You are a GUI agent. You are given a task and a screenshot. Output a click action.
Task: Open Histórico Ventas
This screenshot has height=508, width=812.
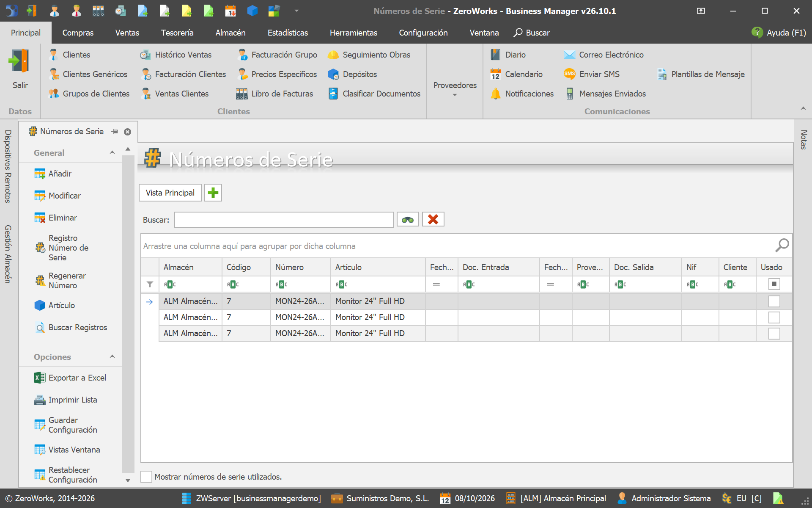176,55
